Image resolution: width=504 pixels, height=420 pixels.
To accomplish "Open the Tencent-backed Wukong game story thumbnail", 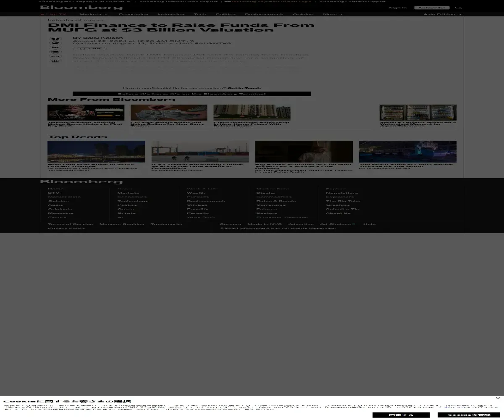I will click(86, 113).
